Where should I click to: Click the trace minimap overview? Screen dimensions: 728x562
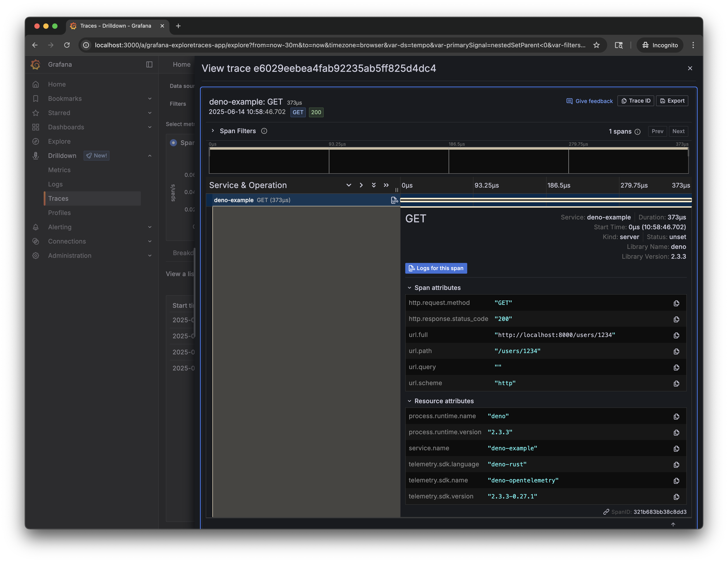pyautogui.click(x=448, y=161)
